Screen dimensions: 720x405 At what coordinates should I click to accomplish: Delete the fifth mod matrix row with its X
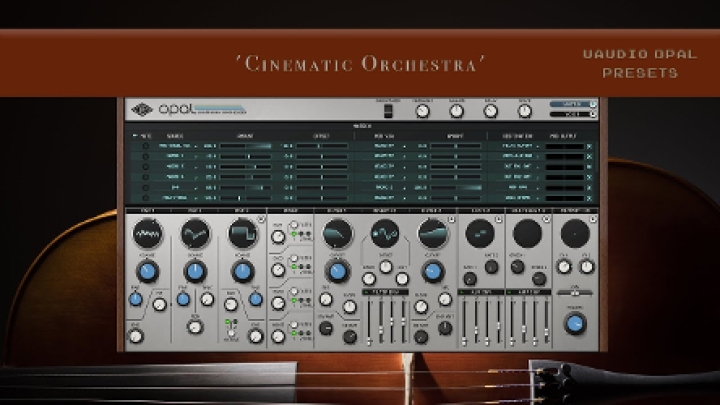(x=589, y=188)
